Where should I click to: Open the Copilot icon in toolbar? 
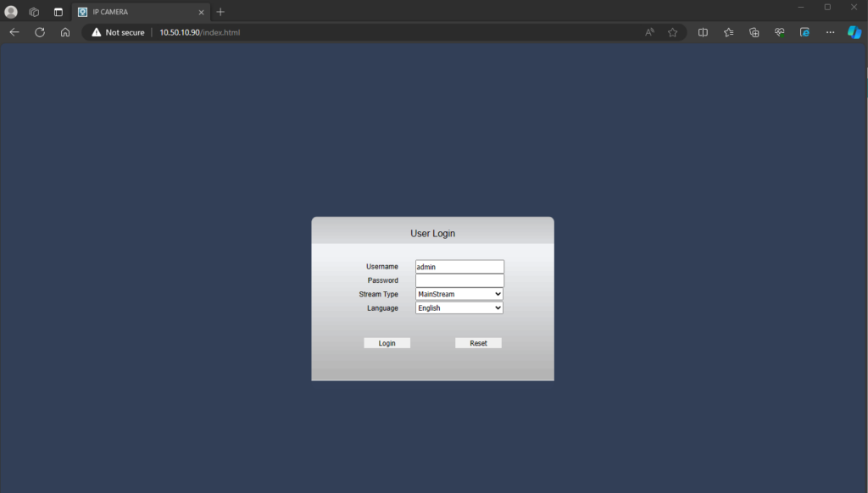(854, 32)
